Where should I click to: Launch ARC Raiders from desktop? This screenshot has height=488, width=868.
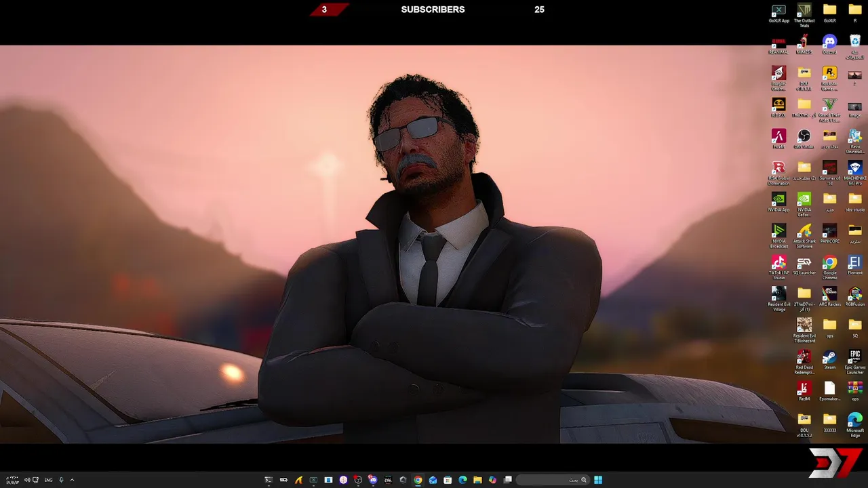click(x=829, y=297)
